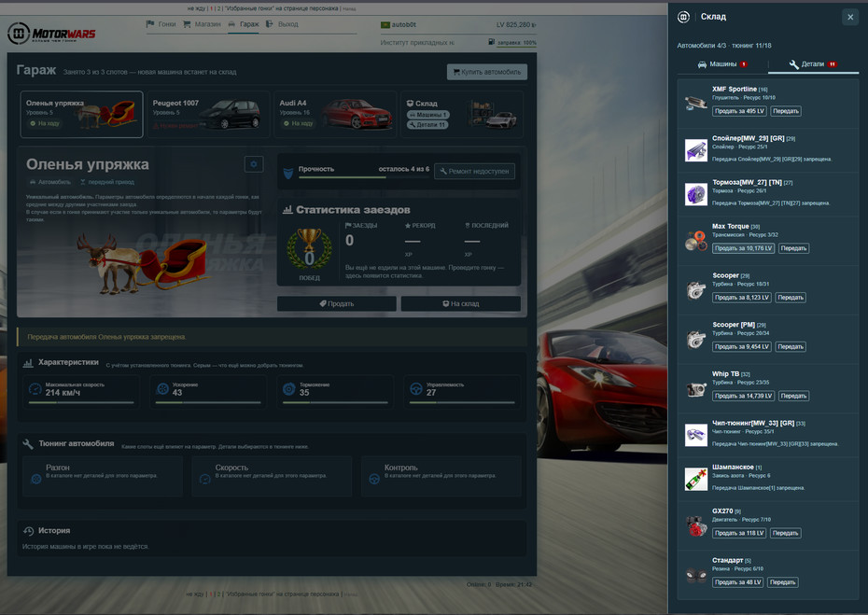Select the Peugeot 1007 garage card
This screenshot has height=615, width=868.
click(208, 115)
